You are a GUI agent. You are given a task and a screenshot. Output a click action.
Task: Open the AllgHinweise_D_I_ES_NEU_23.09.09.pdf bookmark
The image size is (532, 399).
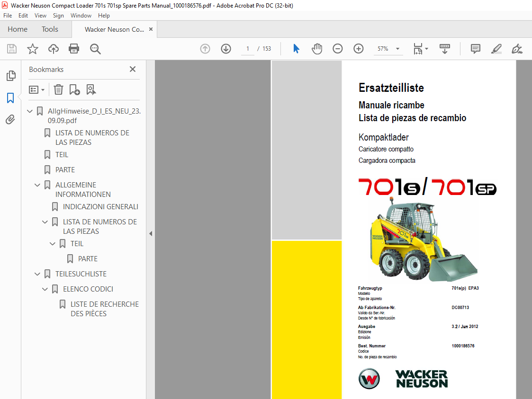[x=94, y=115]
